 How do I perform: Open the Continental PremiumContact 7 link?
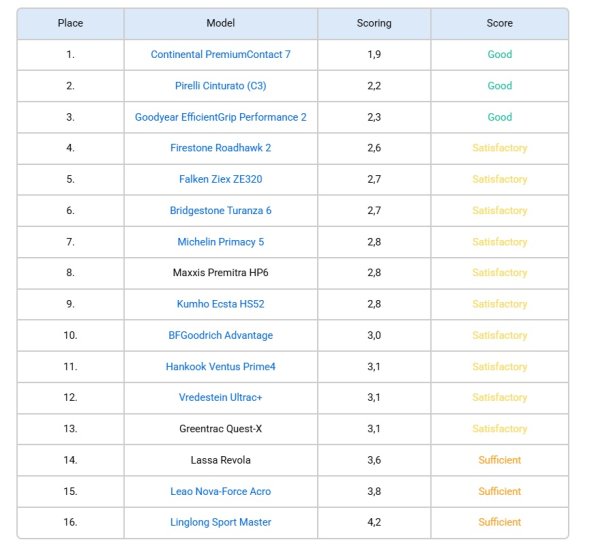click(220, 54)
